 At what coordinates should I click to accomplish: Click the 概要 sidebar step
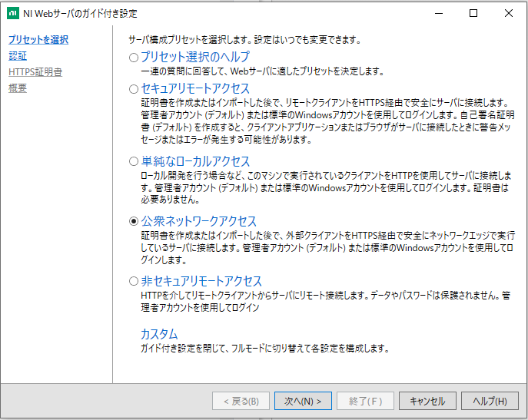[x=18, y=88]
